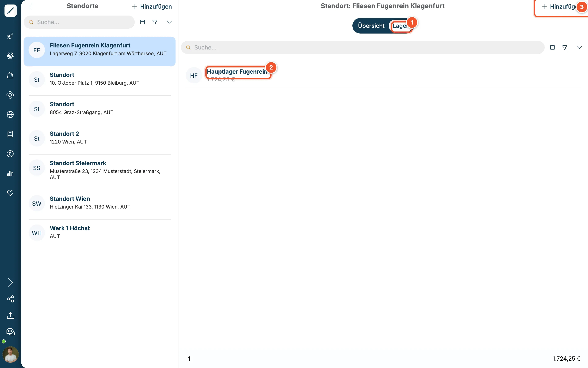Viewport: 588px width, 368px height.
Task: Switch to the Lager tab
Action: [x=400, y=26]
